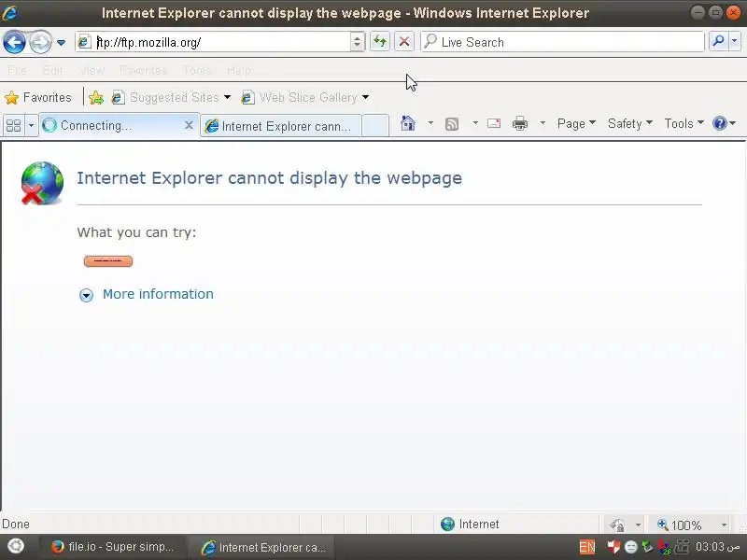Click the Home toolbar icon
747x560 pixels.
[x=408, y=124]
